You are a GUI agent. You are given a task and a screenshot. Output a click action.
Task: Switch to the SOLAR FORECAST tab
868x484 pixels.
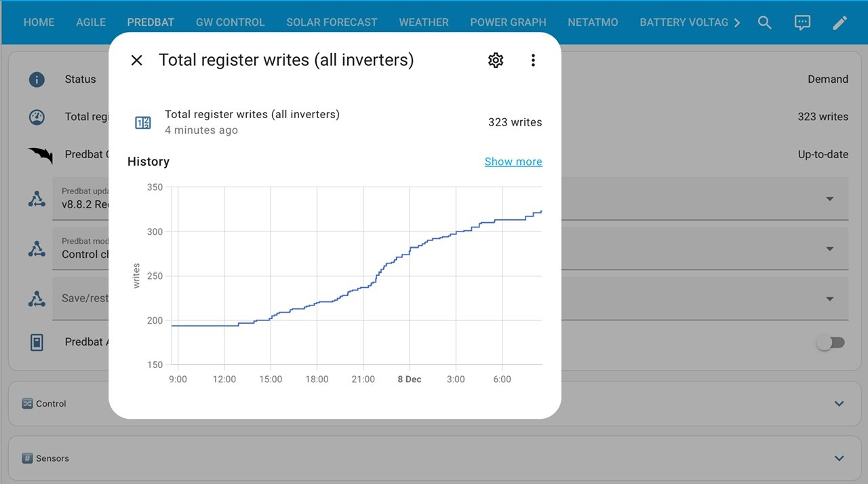click(x=332, y=22)
